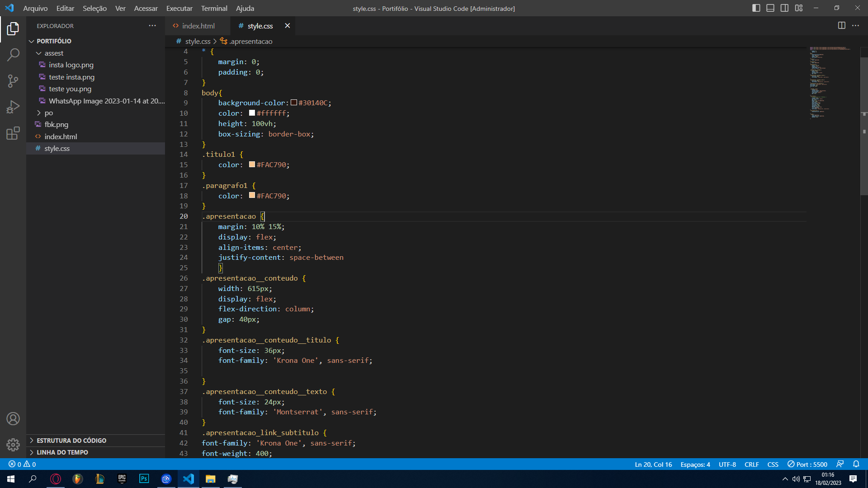Toggle secondary side bar layout icon
This screenshot has width=868, height=488.
click(785, 8)
